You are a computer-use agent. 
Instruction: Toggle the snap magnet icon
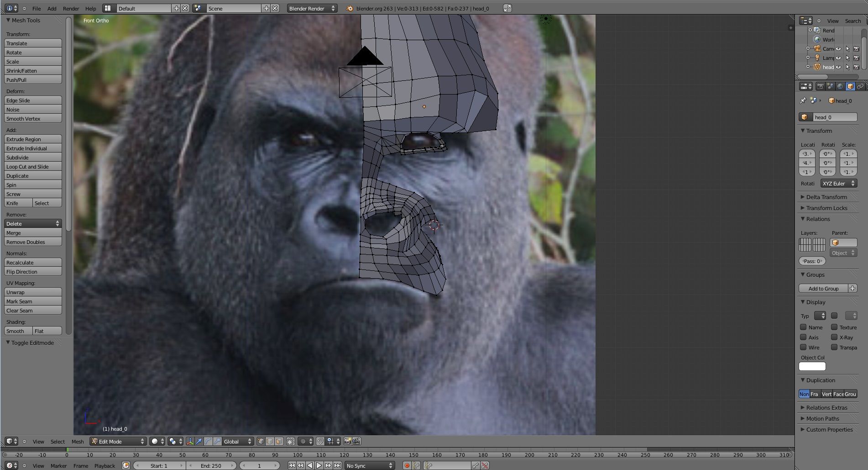(x=320, y=441)
